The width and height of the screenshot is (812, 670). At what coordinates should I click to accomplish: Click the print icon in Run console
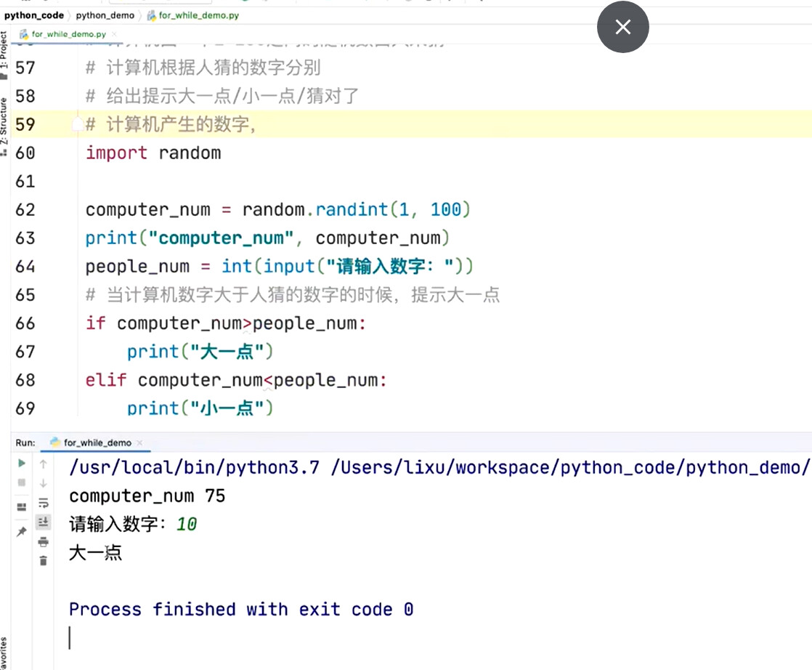tap(44, 542)
